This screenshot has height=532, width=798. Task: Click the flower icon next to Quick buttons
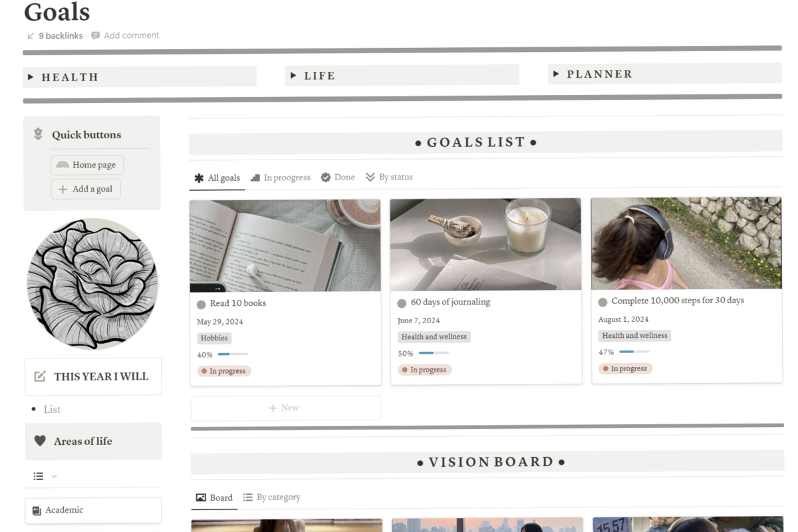coord(39,134)
